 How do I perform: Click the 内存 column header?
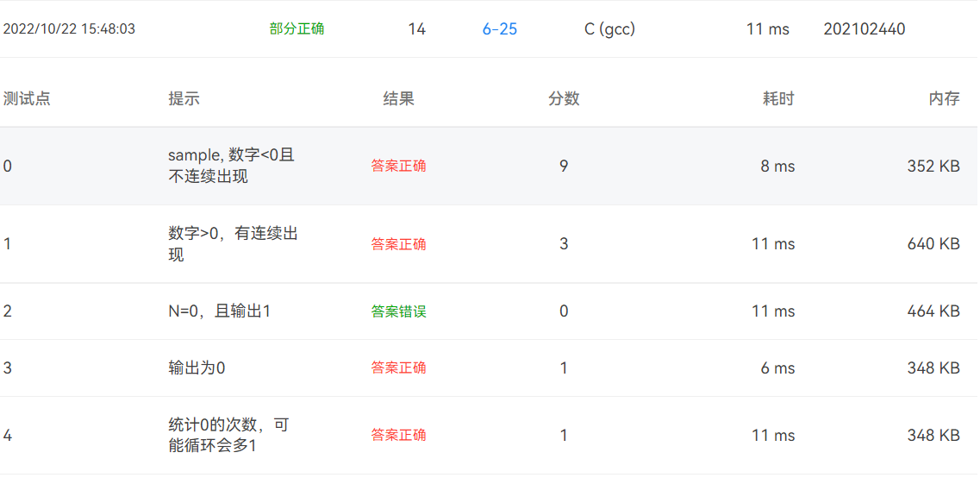[x=944, y=99]
